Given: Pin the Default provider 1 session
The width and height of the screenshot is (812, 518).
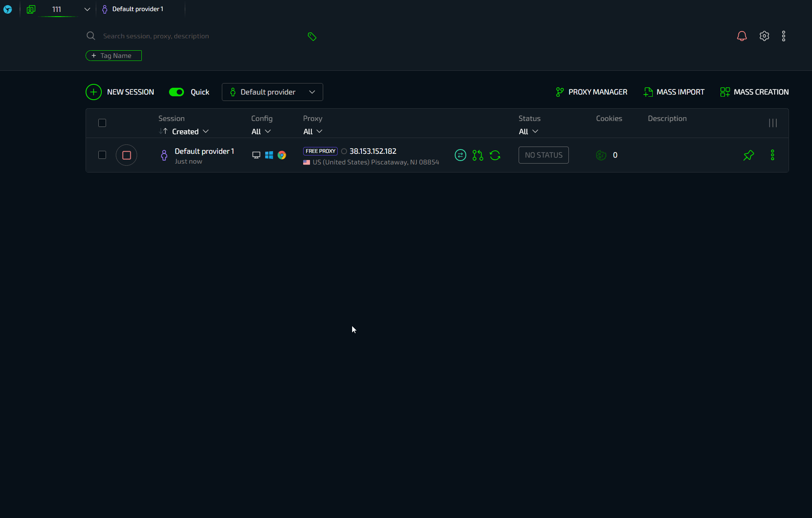Looking at the screenshot, I should click(x=749, y=155).
